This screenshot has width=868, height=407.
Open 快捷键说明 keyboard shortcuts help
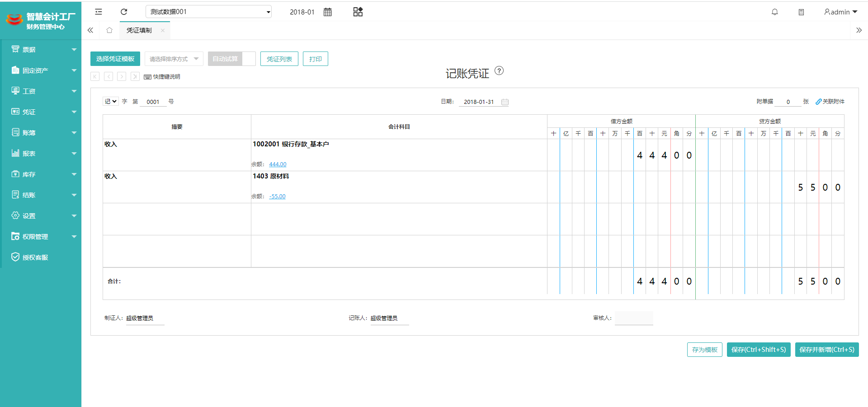click(x=162, y=77)
